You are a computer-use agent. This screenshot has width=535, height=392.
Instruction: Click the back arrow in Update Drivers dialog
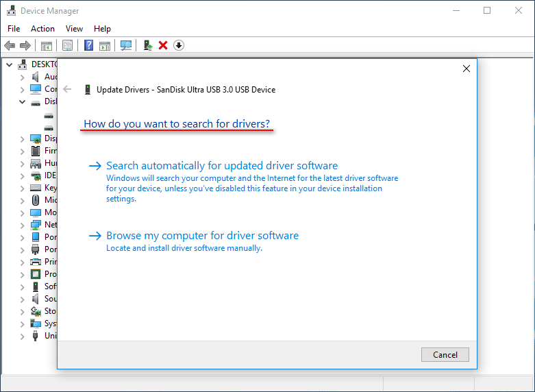click(x=67, y=89)
